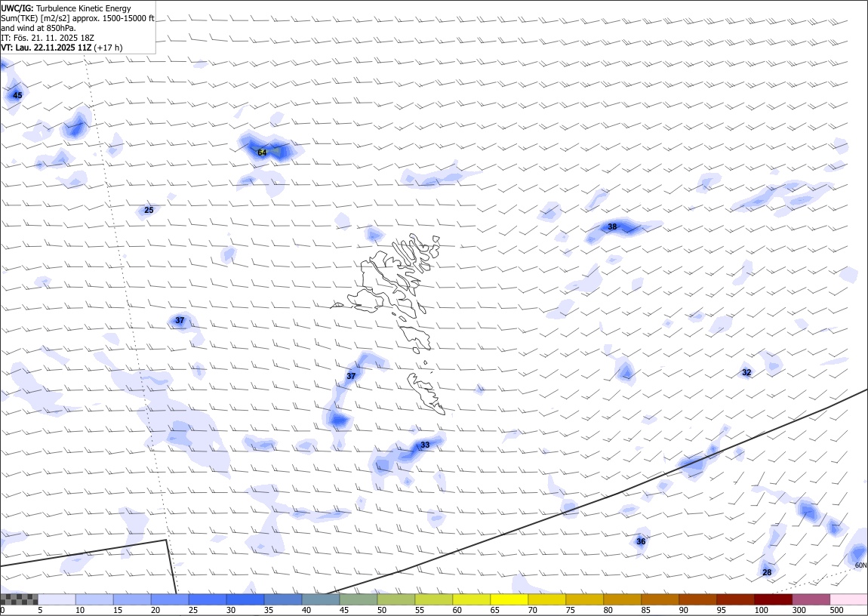Click the southernmost island outline (Suðuroy)
The width and height of the screenshot is (868, 616).
(426, 393)
